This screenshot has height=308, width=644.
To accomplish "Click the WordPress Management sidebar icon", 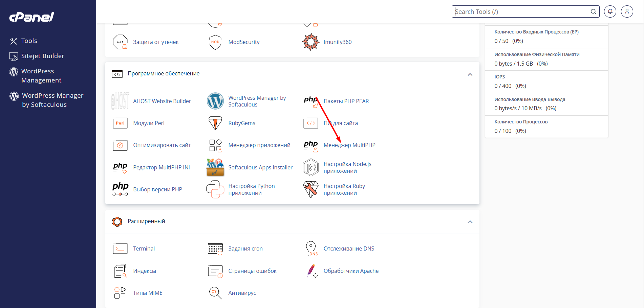I will [14, 72].
